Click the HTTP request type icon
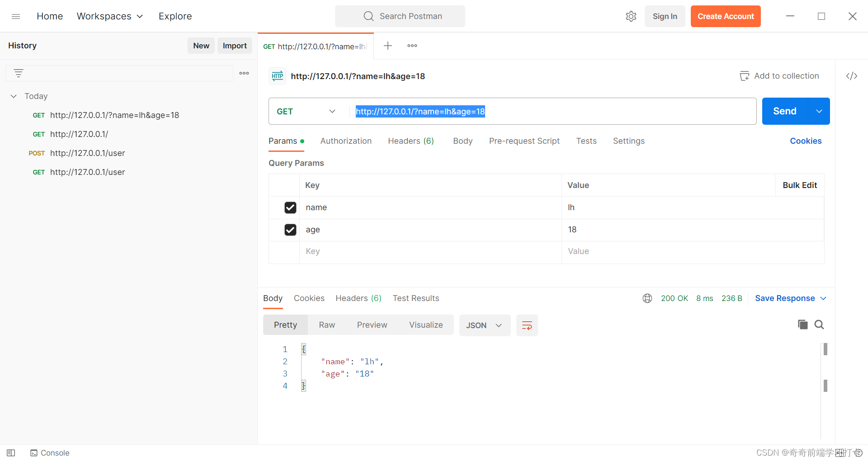This screenshot has width=868, height=461. click(x=278, y=76)
